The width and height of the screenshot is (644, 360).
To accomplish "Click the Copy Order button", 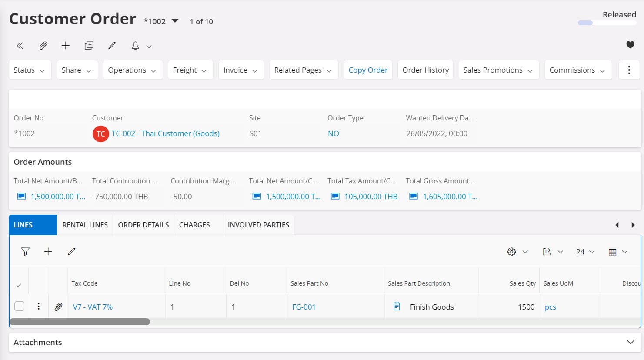I will tap(368, 70).
